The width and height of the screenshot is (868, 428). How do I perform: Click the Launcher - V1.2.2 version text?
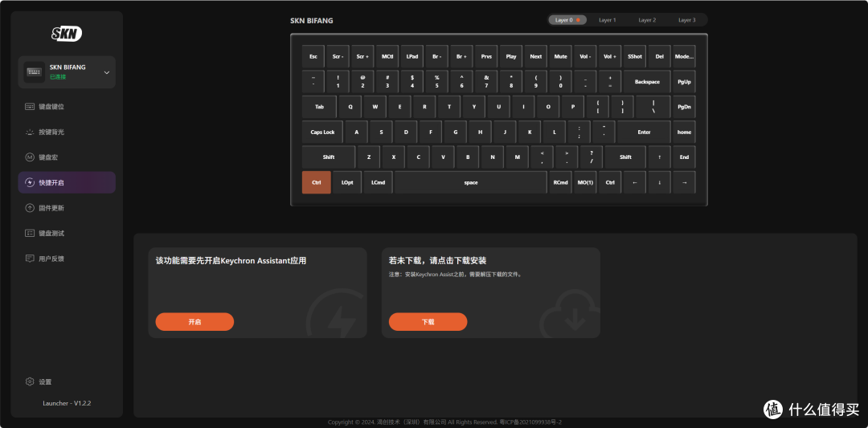(x=67, y=404)
